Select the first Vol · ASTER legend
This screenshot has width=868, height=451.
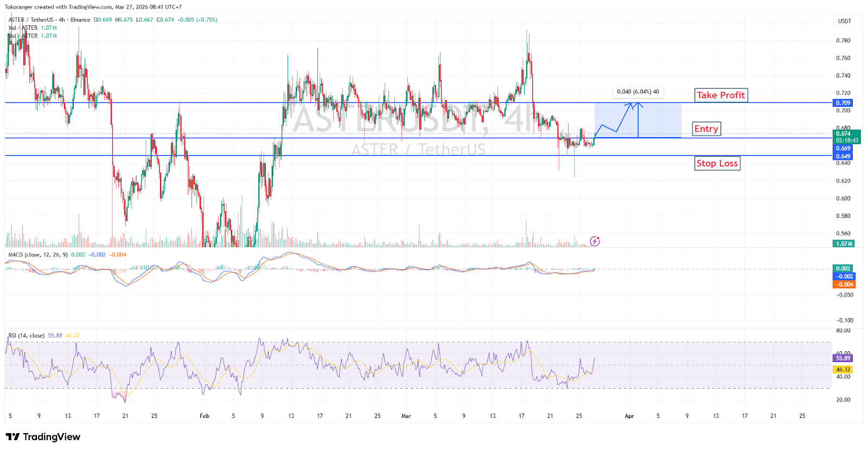click(23, 28)
